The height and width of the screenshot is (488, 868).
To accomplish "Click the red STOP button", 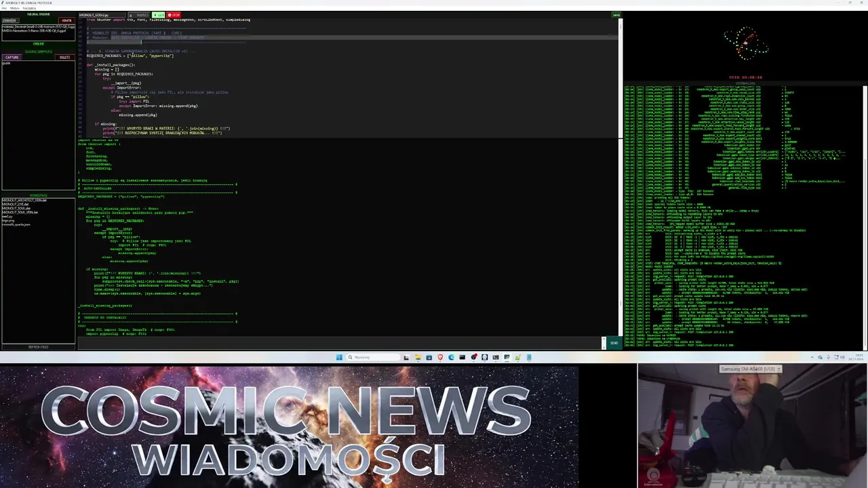I will (174, 15).
